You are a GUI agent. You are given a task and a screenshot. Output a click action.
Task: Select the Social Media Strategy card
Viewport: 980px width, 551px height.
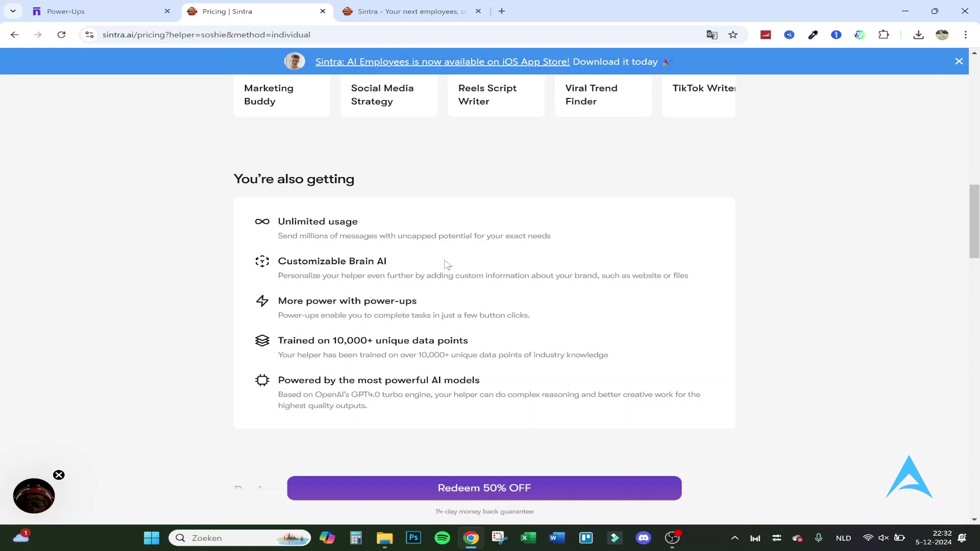(x=389, y=95)
